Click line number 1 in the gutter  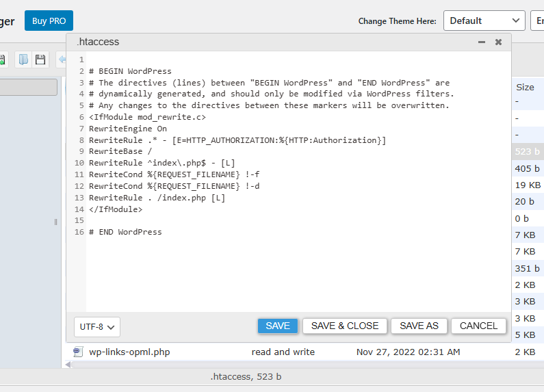(81, 60)
